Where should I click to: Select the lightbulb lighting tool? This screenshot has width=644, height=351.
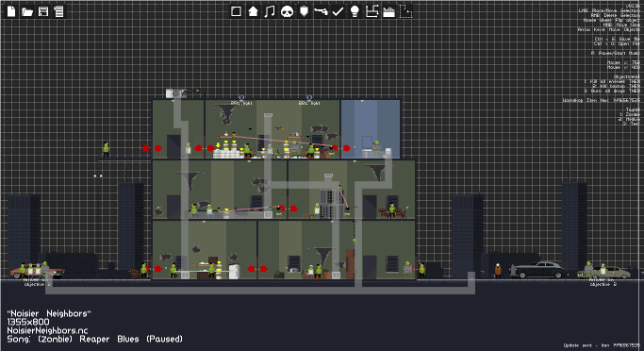(x=355, y=11)
